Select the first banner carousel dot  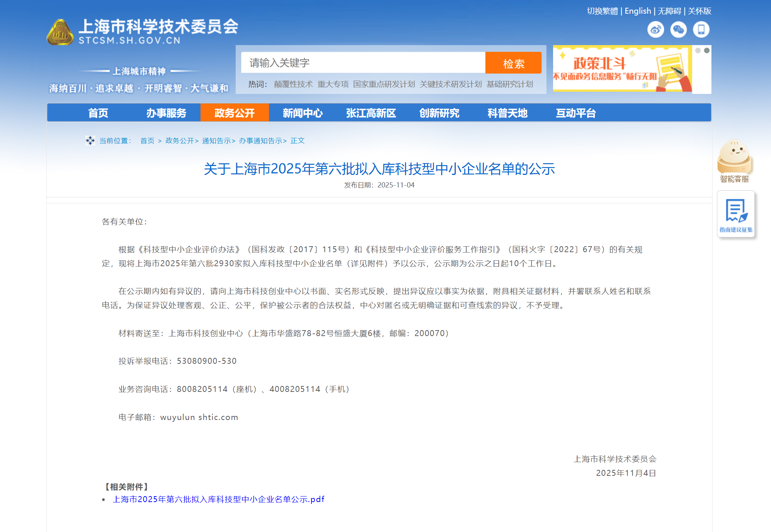pos(698,51)
